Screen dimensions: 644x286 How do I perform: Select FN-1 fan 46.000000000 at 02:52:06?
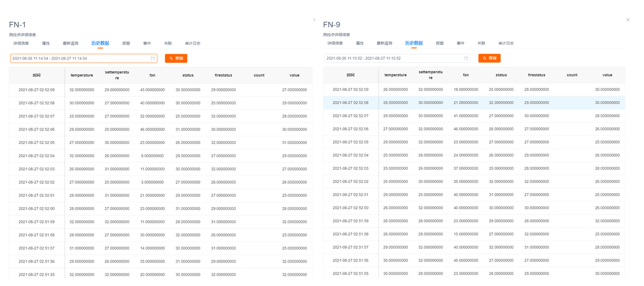(x=152, y=129)
